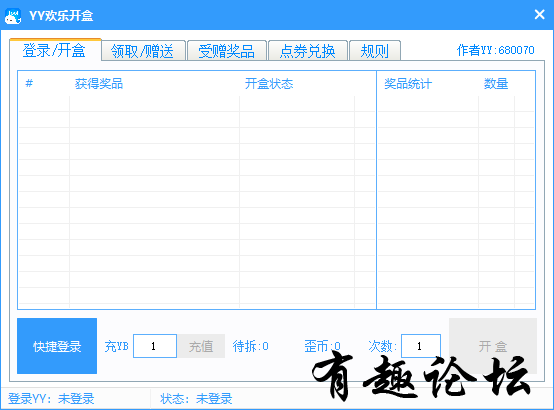Image resolution: width=554 pixels, height=410 pixels.
Task: Click the 状态: 未登录 status text
Action: click(x=196, y=399)
